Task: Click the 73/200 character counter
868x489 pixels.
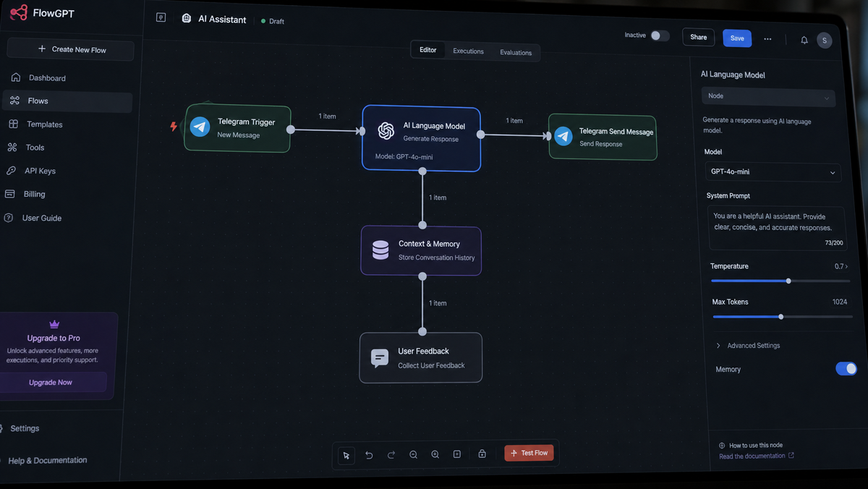Action: (x=834, y=243)
